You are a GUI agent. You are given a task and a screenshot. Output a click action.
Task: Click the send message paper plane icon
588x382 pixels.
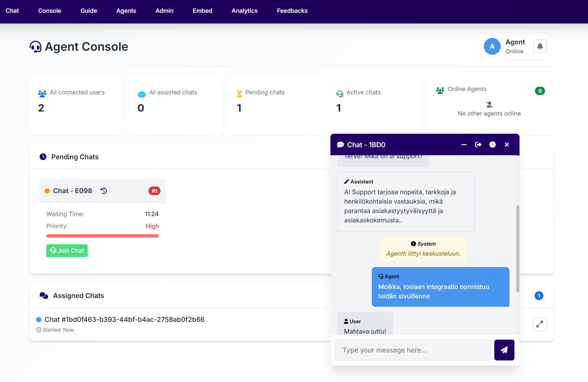504,350
